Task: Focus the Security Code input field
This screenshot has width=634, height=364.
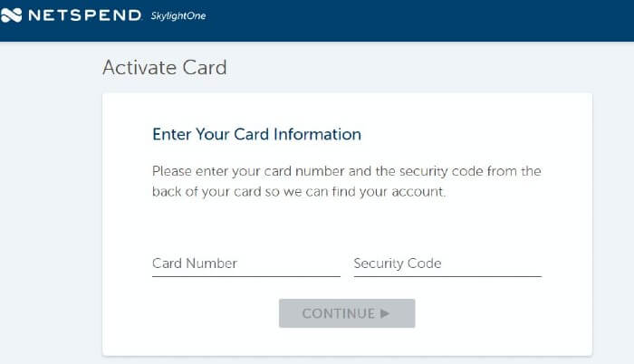Action: 447,263
